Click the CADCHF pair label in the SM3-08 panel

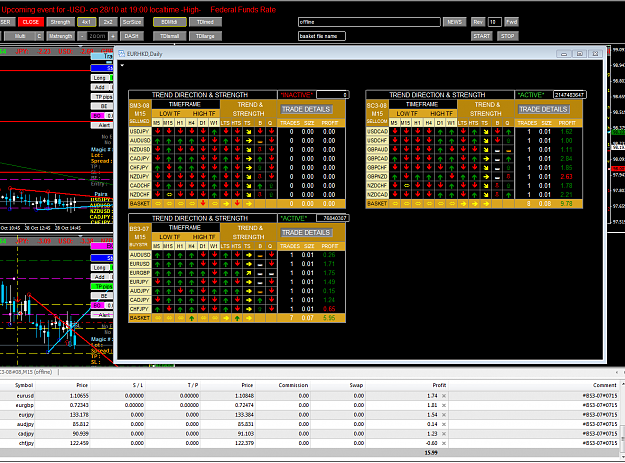140,186
